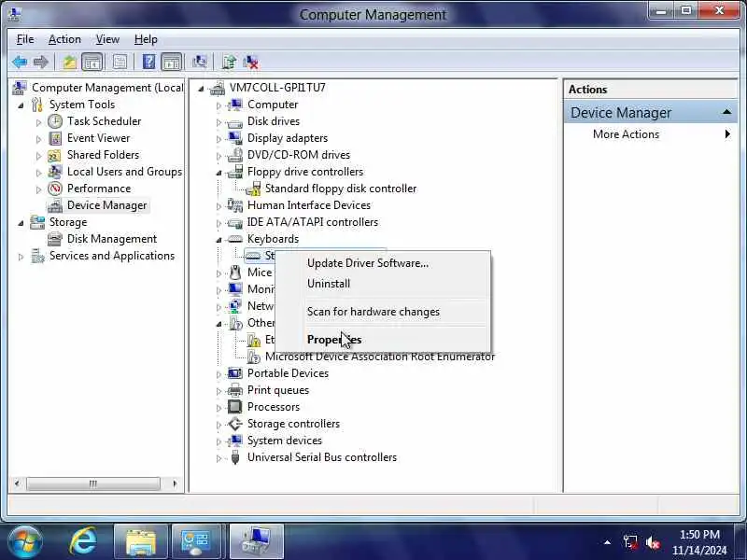Click the Processors chip icon
The height and width of the screenshot is (560, 747).
[x=235, y=407]
